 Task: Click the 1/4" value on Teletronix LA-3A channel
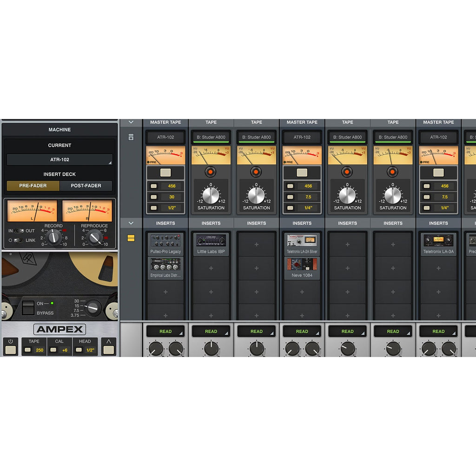coord(445,208)
